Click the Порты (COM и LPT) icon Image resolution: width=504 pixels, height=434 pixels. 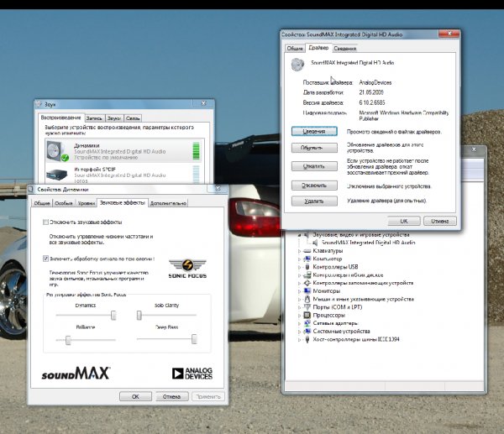point(307,307)
